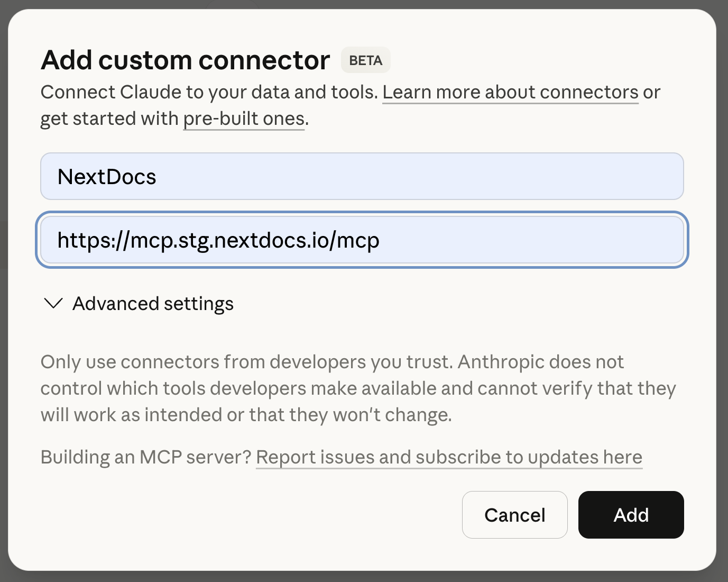
Task: Click the Add custom connector heading
Action: (185, 60)
